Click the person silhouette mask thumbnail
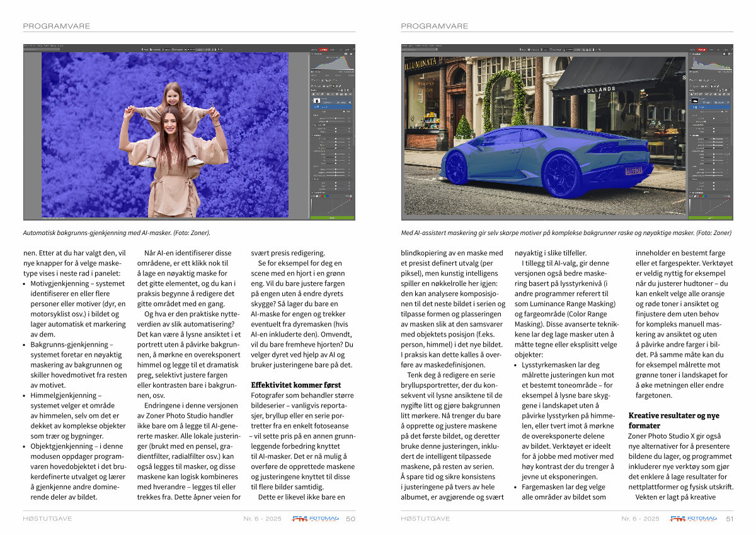Viewport: 756px width, 535px height. [317, 100]
